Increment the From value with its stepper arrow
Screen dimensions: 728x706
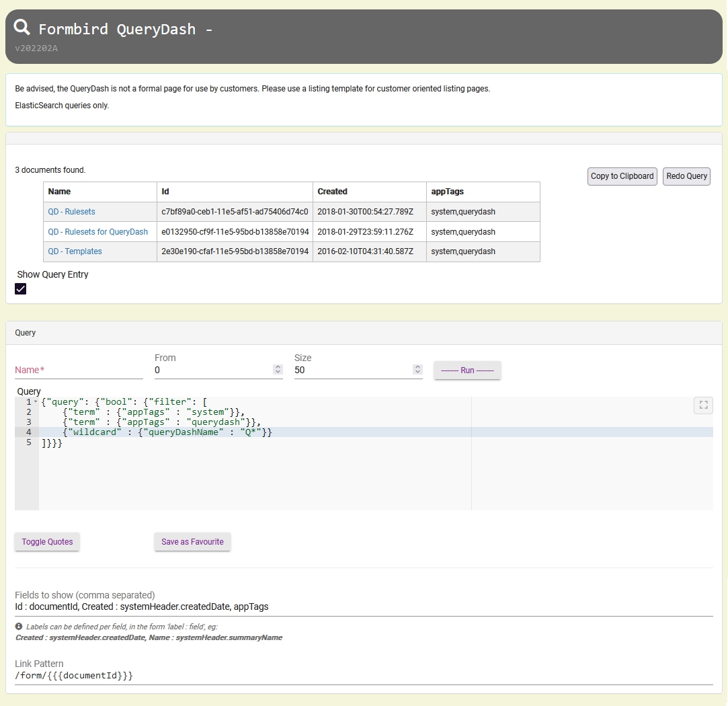(277, 366)
